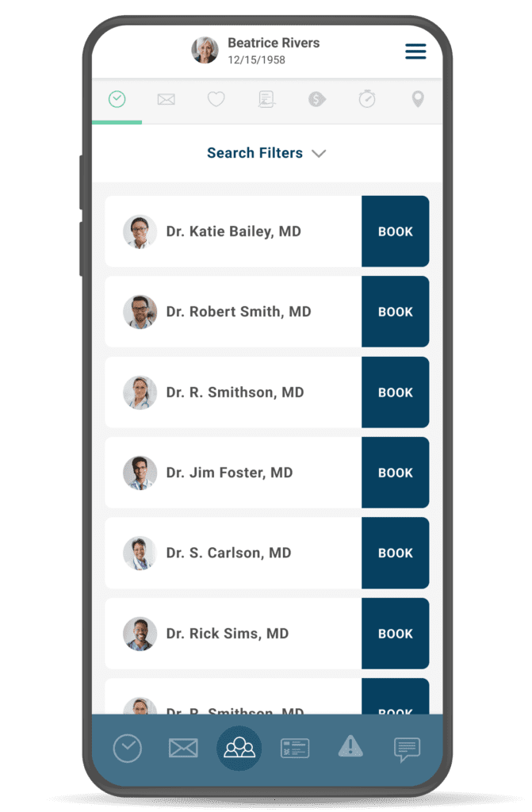Open Dr. S. Carlson's profile photo
This screenshot has width=532, height=812.
click(x=140, y=553)
